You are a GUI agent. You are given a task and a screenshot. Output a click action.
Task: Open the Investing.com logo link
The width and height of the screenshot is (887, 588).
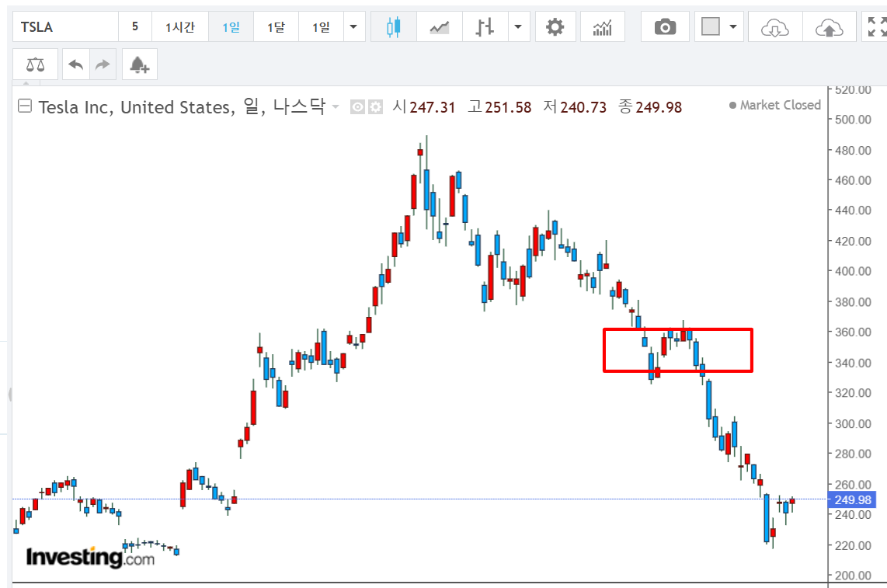90,557
